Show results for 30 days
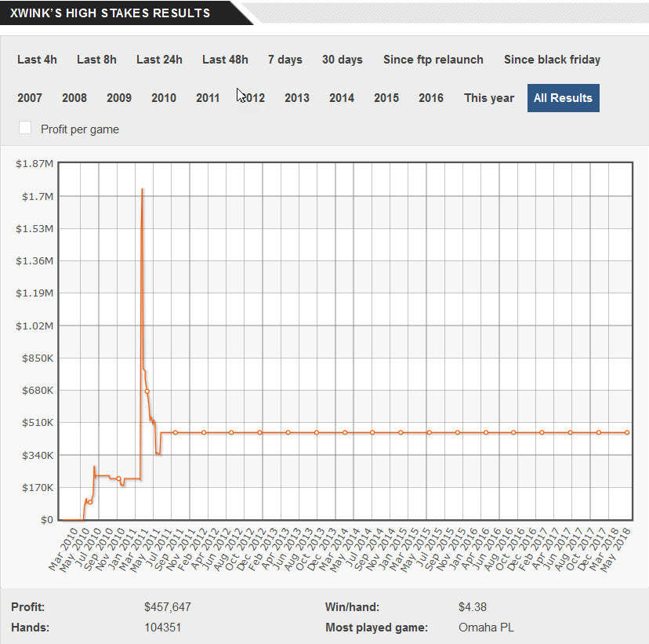Viewport: 649px width, 644px height. coord(343,60)
